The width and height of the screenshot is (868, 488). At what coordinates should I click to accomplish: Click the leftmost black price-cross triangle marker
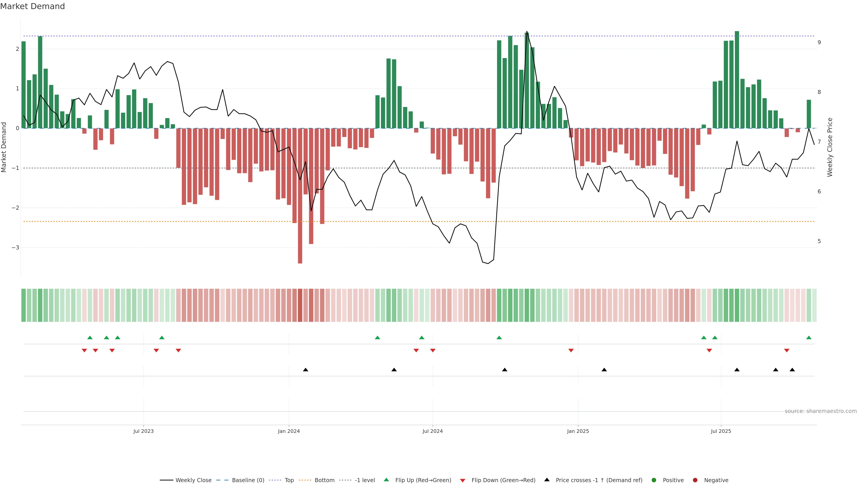click(306, 370)
